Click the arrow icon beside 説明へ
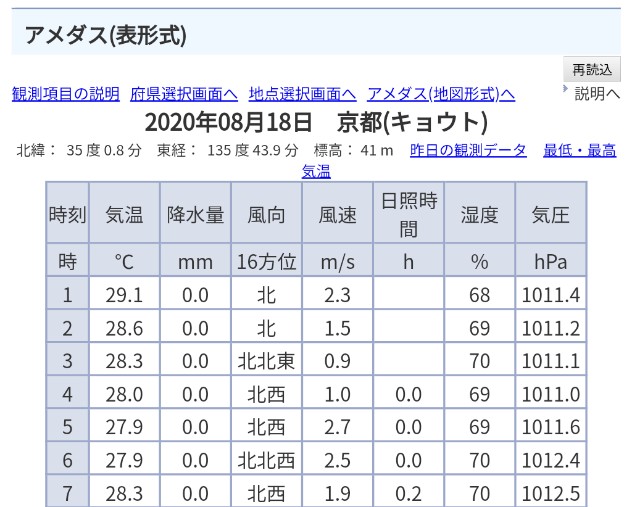The width and height of the screenshot is (640, 507). click(x=565, y=89)
